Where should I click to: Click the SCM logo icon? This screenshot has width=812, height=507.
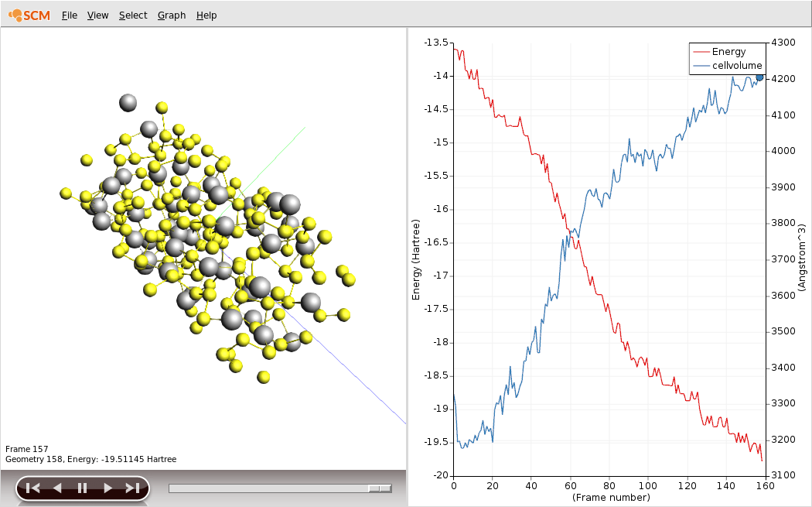(x=29, y=15)
